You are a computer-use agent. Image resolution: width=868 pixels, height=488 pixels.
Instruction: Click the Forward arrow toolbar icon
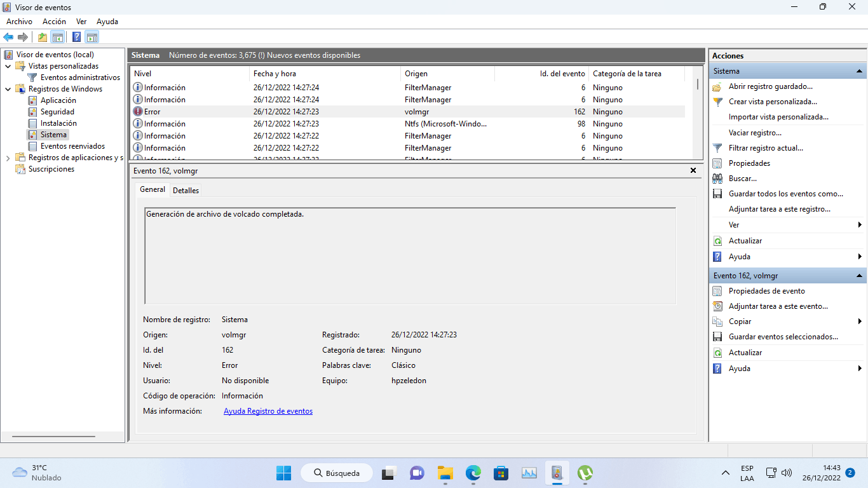[x=23, y=37]
